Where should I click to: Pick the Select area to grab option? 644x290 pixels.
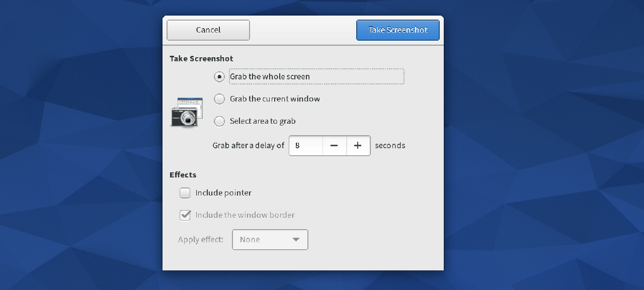(219, 121)
